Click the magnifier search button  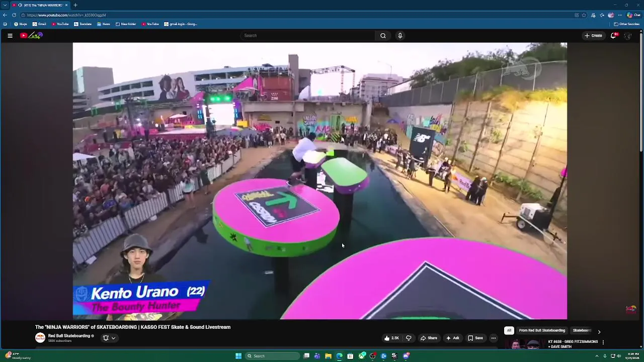383,36
